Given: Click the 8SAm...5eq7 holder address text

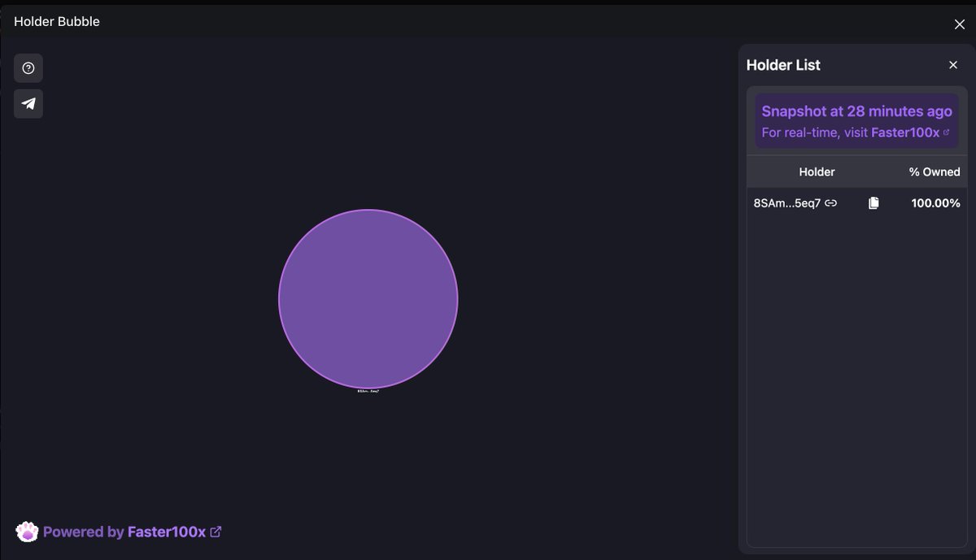Looking at the screenshot, I should click(787, 203).
